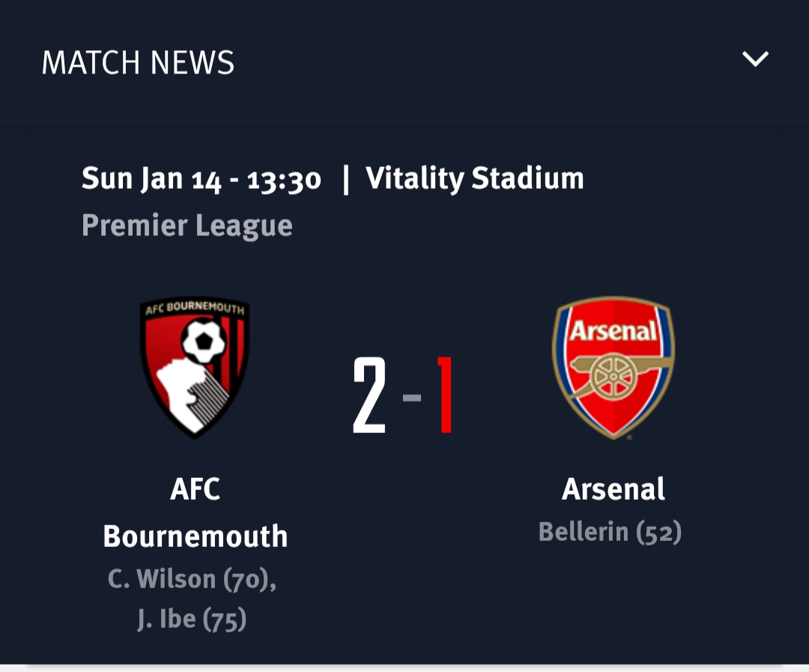Select the AFC Bournemouth team name
Viewport: 809px width, 672px height.
[195, 512]
